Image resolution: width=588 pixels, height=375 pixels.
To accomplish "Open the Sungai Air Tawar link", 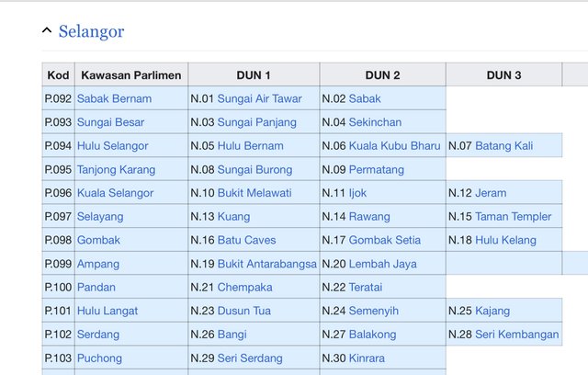I will (x=259, y=98).
